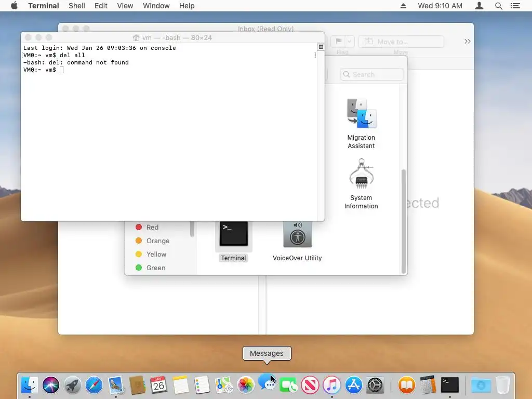Screen dimensions: 532x399
Task: Open the Move to dropdown in Mail
Action: pos(401,42)
